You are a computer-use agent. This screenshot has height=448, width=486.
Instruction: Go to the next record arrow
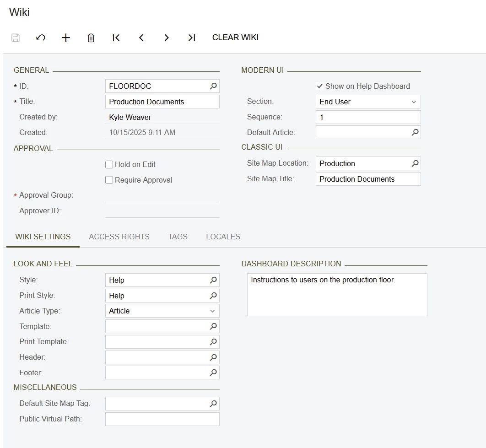tap(167, 38)
